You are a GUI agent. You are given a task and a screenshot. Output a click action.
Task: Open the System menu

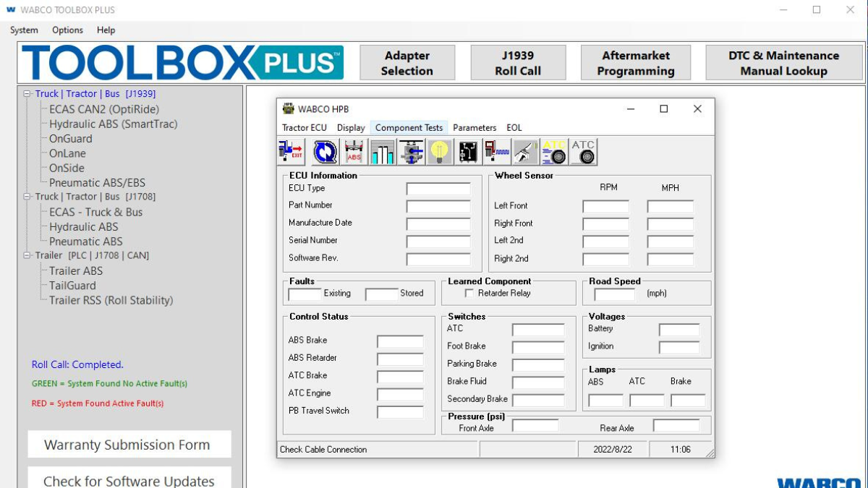coord(24,30)
